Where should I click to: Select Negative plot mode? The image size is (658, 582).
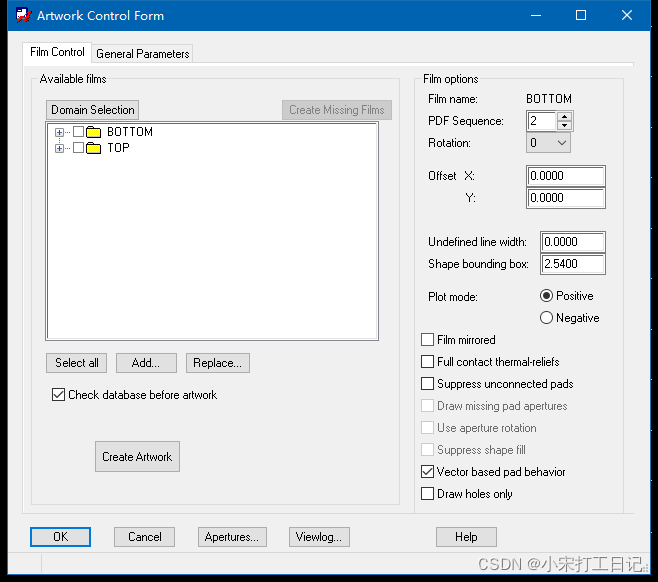pyautogui.click(x=546, y=318)
